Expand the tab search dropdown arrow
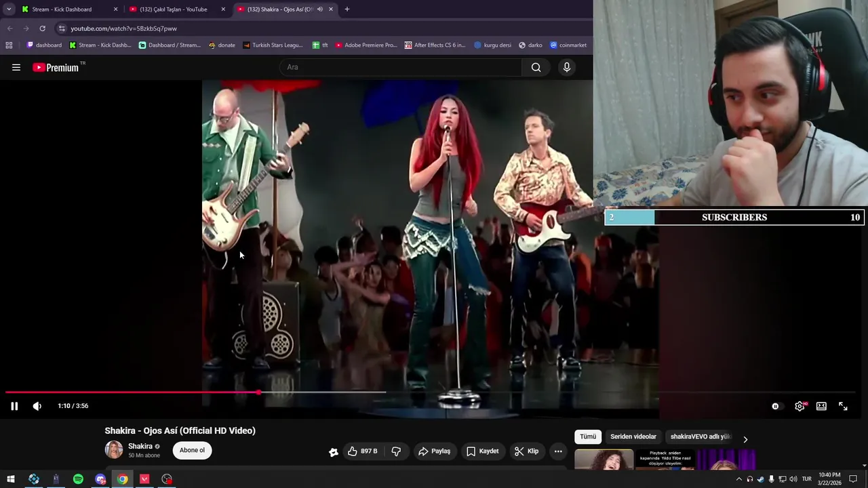Image resolution: width=868 pixels, height=488 pixels. (9, 9)
